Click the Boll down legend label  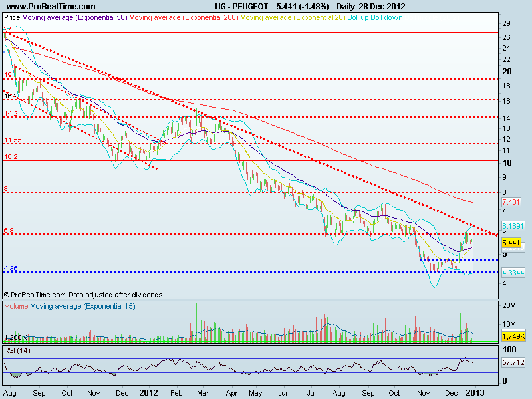[386, 18]
